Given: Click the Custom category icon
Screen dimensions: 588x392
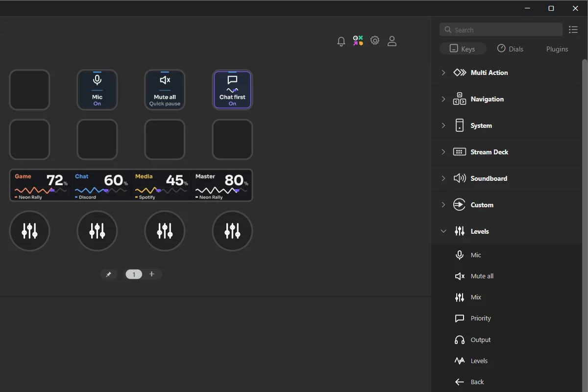Looking at the screenshot, I should [460, 205].
